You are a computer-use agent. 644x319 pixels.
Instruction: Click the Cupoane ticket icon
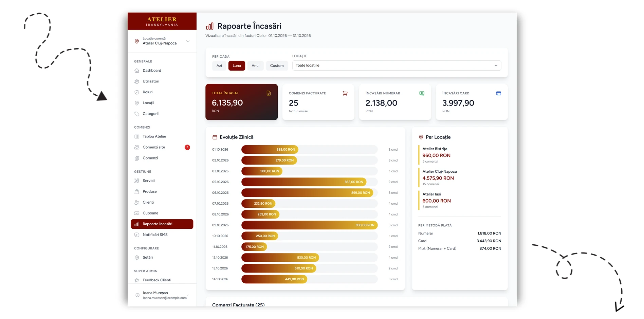(x=137, y=213)
